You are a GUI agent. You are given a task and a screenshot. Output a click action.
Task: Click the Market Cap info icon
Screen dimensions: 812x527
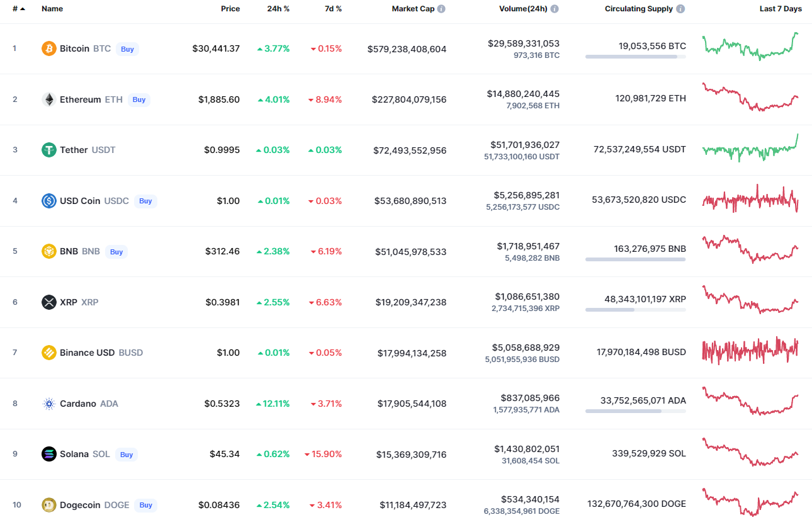(441, 9)
